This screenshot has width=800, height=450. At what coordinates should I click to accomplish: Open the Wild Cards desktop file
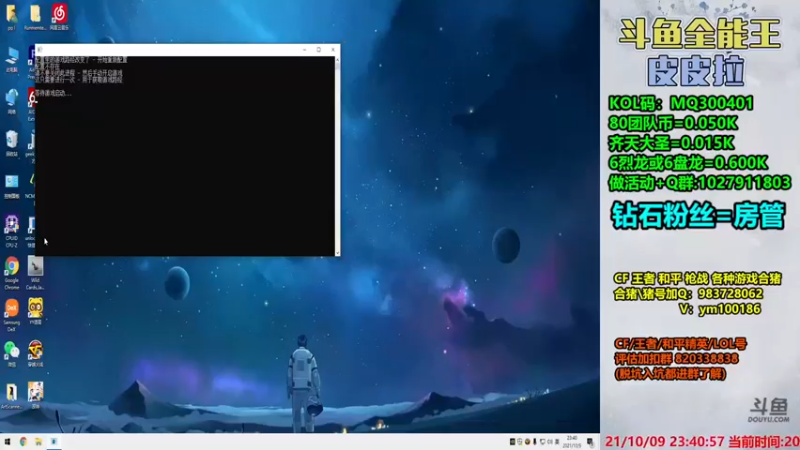pyautogui.click(x=35, y=273)
